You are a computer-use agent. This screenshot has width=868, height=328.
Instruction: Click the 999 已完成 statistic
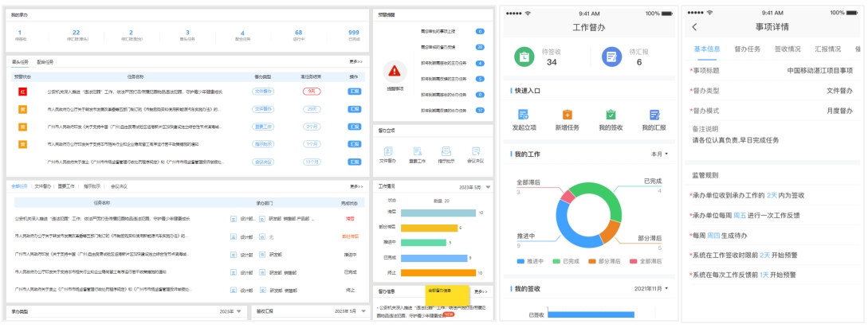[354, 33]
